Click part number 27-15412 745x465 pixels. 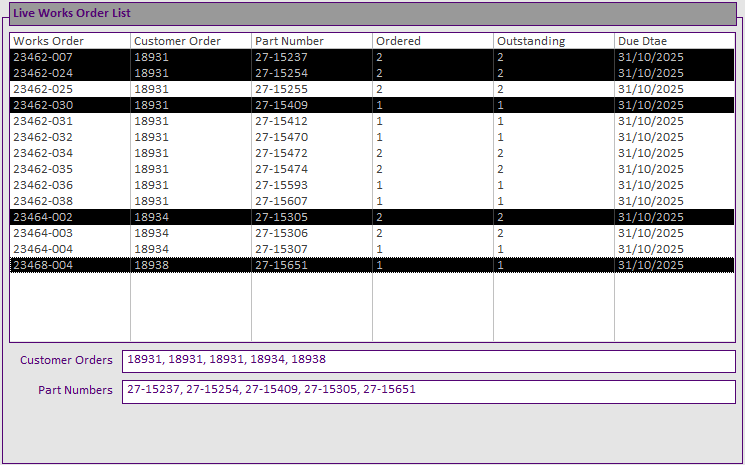pos(281,121)
